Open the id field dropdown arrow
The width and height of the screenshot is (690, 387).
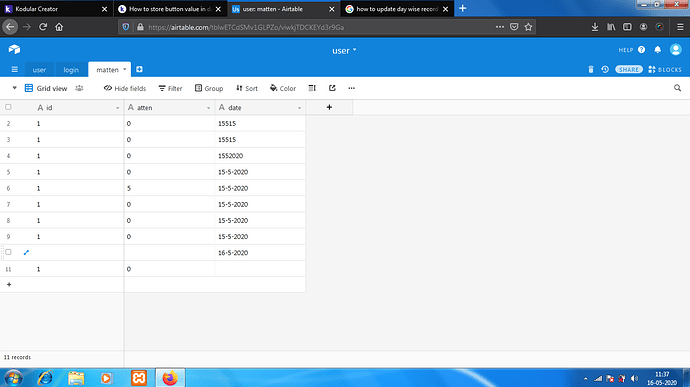[x=117, y=108]
